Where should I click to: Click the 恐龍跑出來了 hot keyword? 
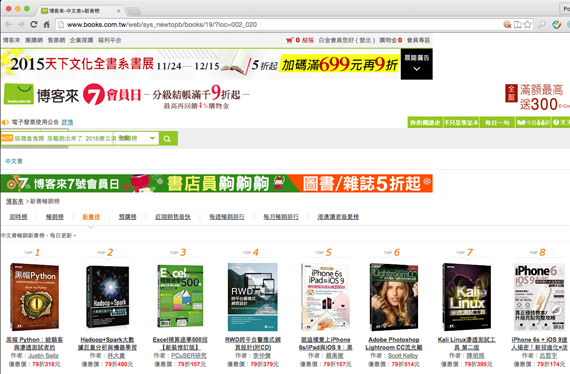pyautogui.click(x=65, y=138)
